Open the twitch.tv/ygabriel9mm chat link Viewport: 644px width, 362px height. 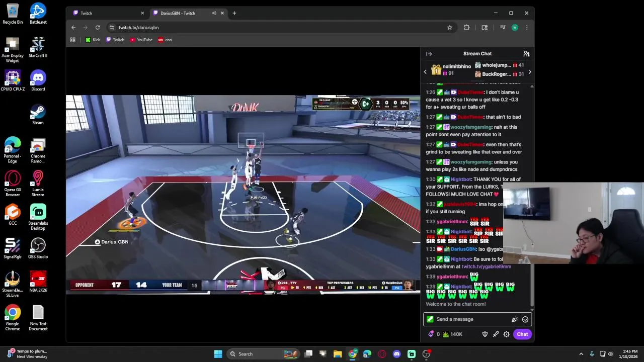pyautogui.click(x=486, y=266)
